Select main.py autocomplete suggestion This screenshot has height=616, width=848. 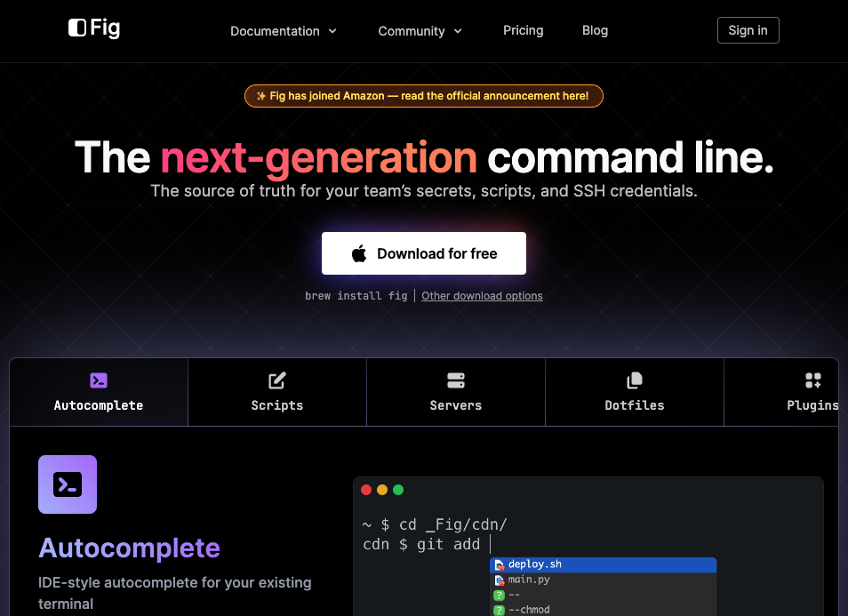pos(603,580)
